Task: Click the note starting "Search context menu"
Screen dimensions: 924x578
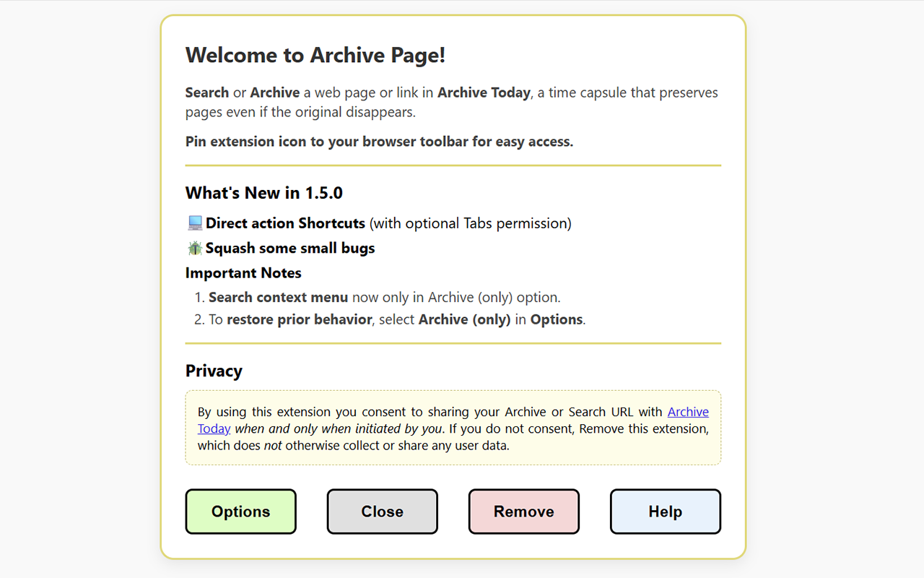Action: pyautogui.click(x=385, y=297)
